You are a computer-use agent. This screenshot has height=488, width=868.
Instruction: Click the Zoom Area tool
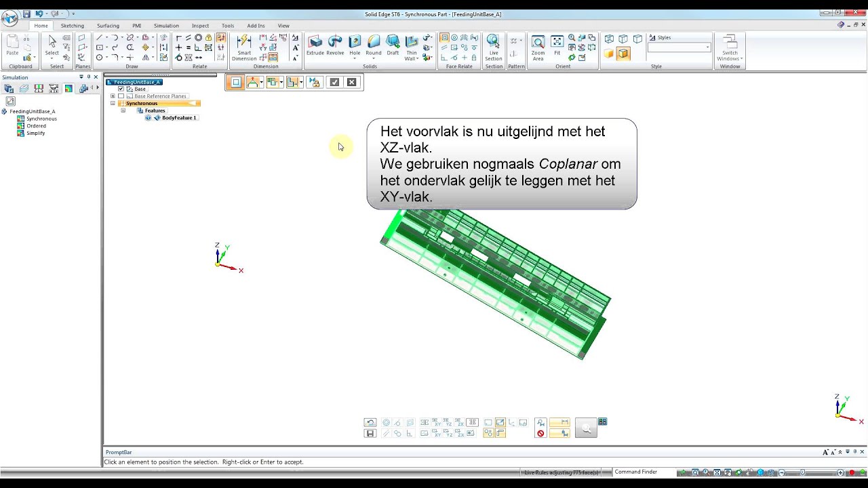538,48
